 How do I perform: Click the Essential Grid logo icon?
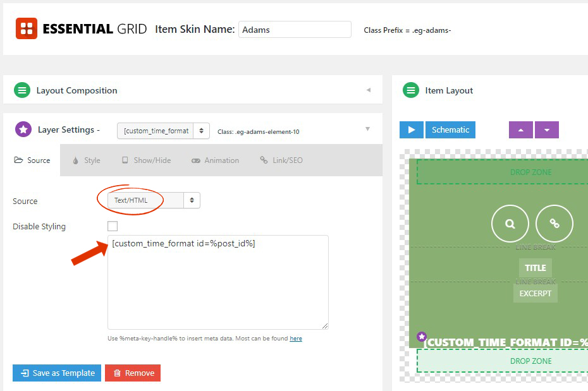tap(27, 28)
